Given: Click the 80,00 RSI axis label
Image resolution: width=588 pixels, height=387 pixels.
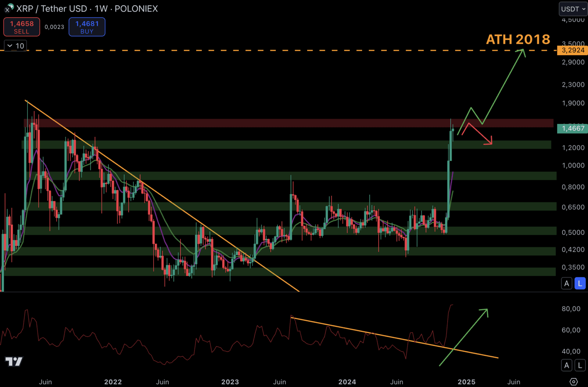Looking at the screenshot, I should point(571,309).
